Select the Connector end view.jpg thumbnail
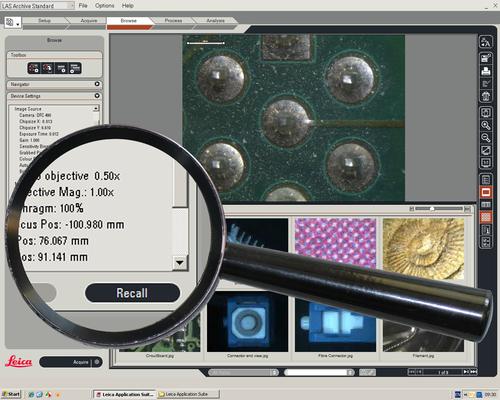 coord(247,322)
